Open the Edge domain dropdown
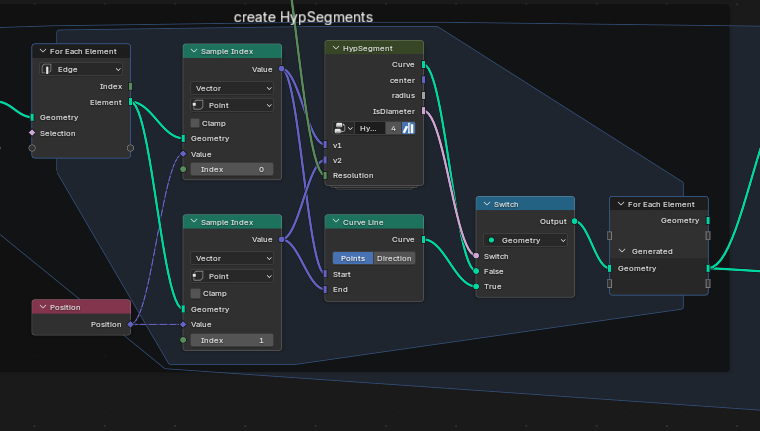This screenshot has width=760, height=431. (81, 69)
